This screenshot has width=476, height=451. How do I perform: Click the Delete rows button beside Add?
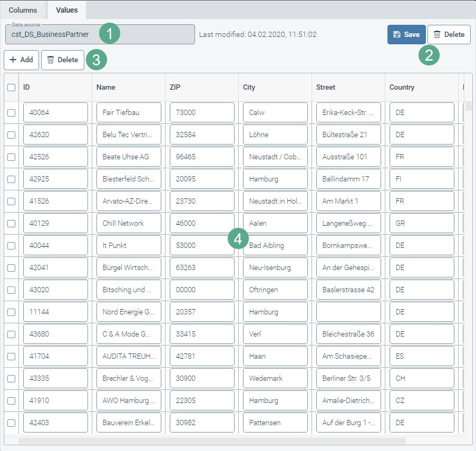click(62, 60)
